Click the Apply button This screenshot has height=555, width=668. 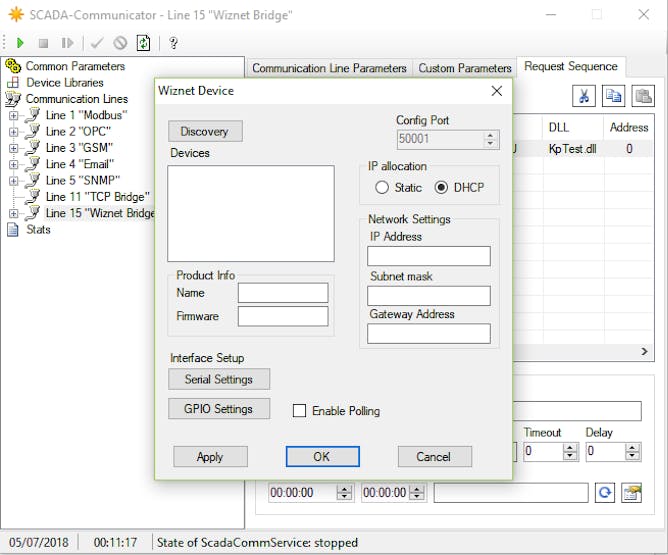pos(210,457)
